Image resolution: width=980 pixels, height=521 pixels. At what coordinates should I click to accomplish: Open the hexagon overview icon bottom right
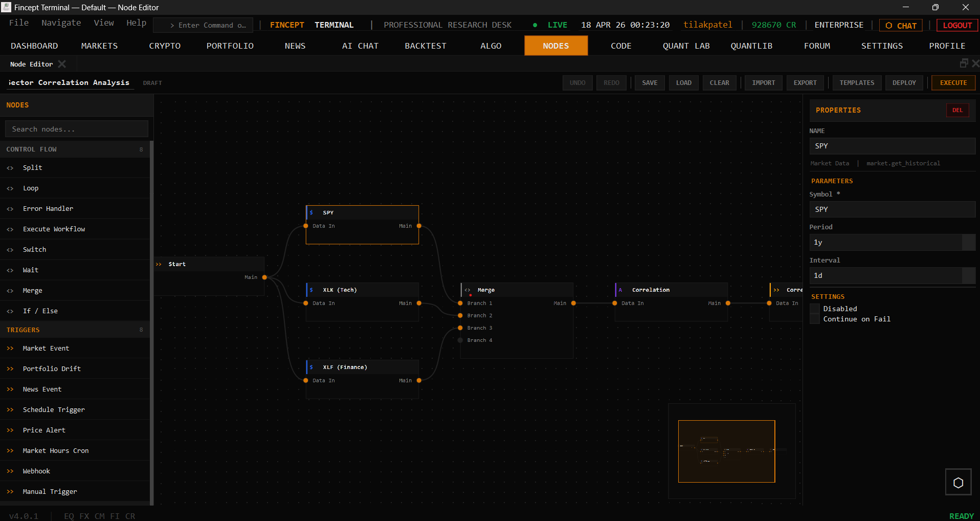point(957,481)
